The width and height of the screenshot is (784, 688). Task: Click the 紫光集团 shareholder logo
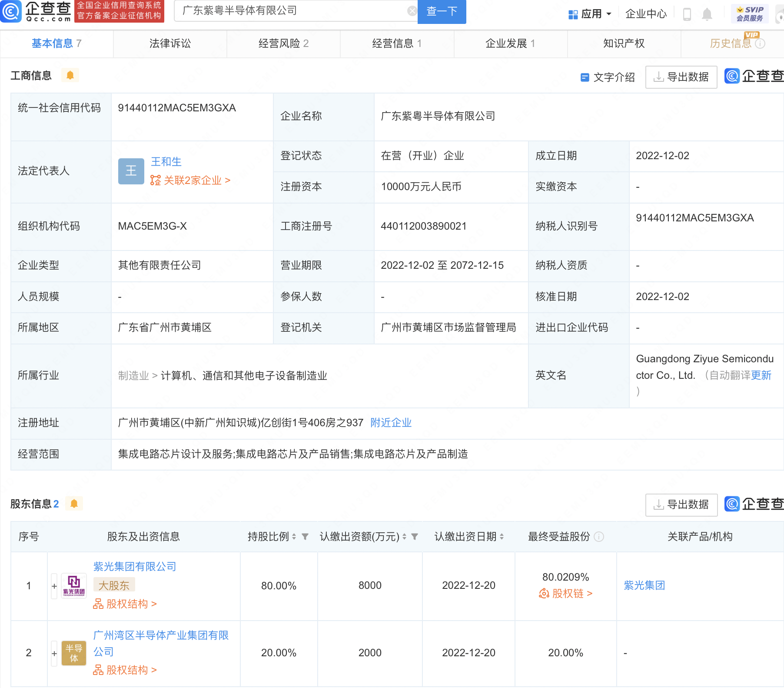point(74,586)
